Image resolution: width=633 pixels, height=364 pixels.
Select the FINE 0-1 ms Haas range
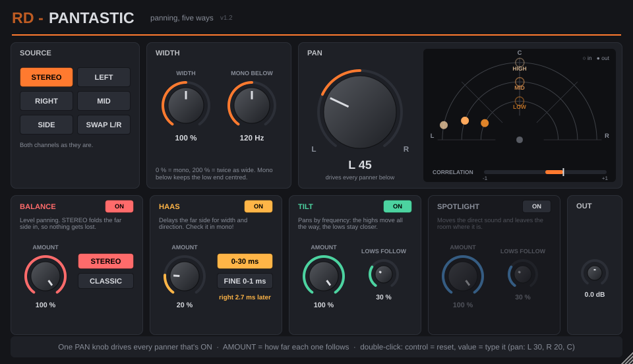pos(245,281)
